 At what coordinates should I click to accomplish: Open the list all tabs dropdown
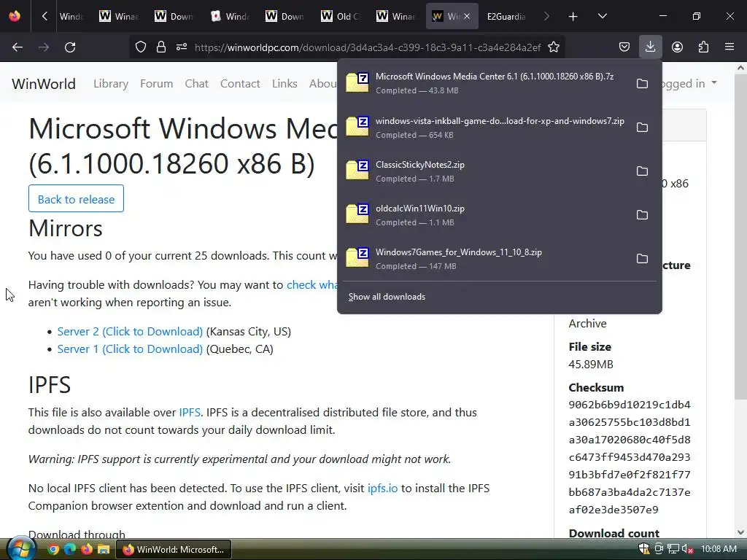point(602,17)
